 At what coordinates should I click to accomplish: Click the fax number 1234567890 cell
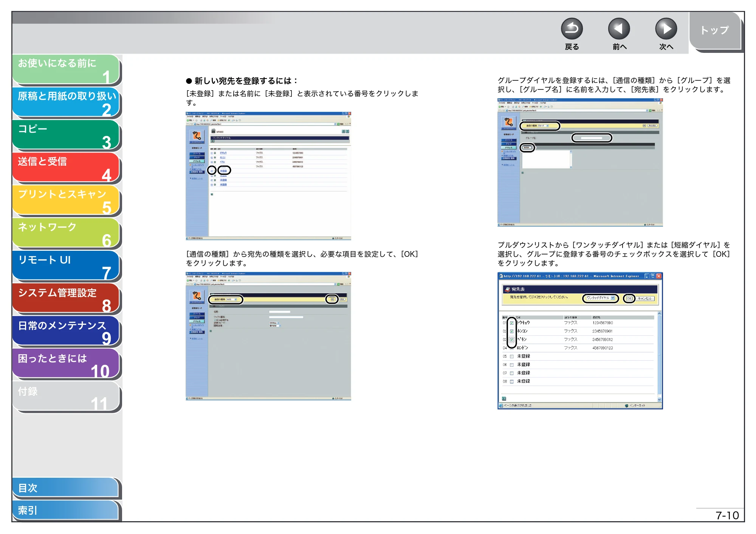click(603, 323)
